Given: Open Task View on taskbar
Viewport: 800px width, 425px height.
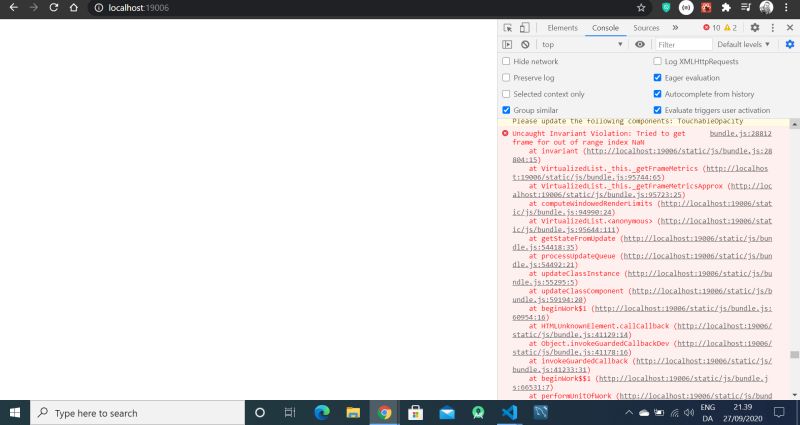Looking at the screenshot, I should [x=290, y=412].
